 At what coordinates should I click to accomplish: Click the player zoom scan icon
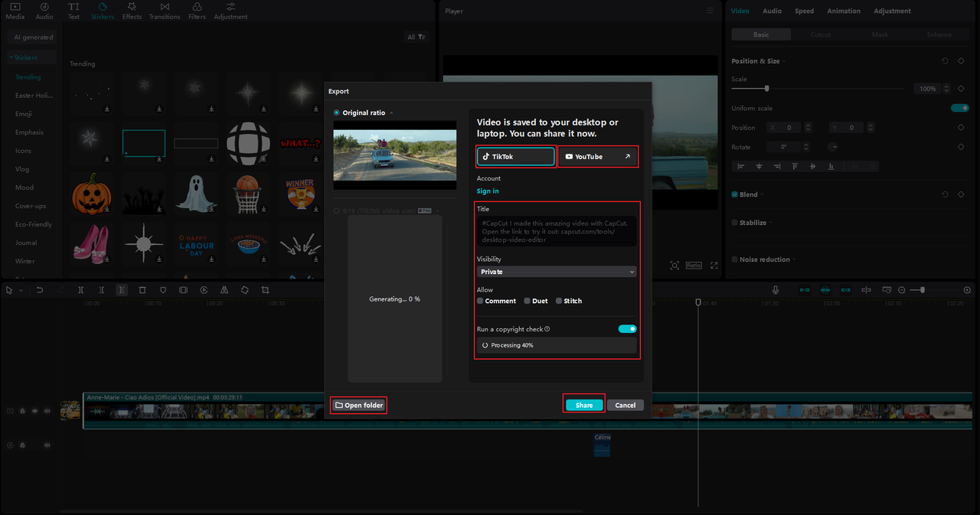(675, 266)
